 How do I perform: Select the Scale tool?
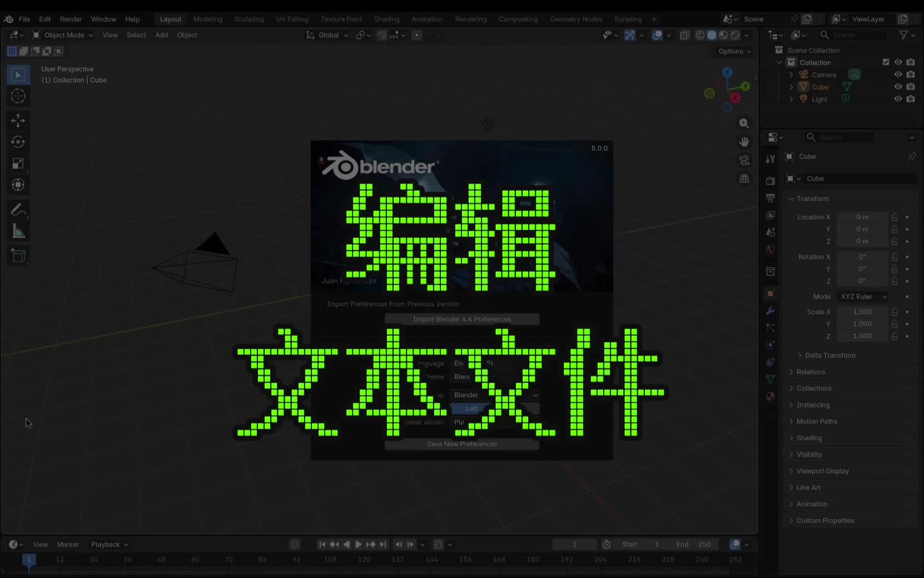pos(18,164)
